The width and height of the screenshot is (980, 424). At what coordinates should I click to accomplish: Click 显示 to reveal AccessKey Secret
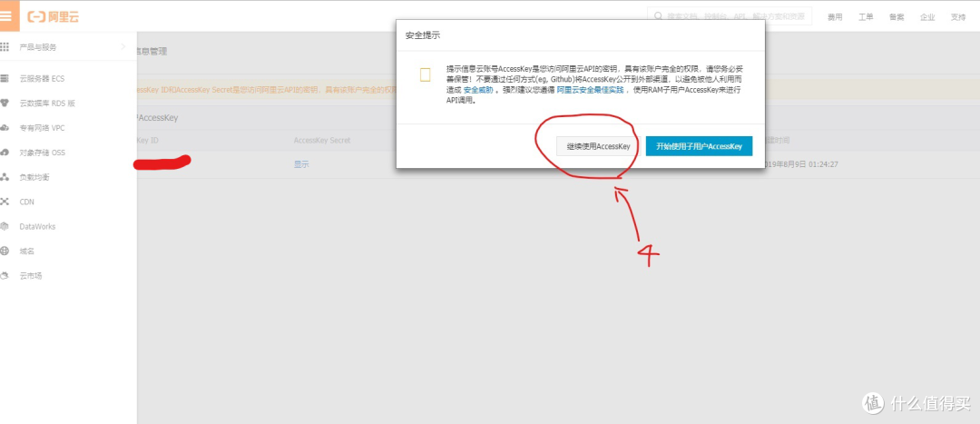(x=301, y=164)
